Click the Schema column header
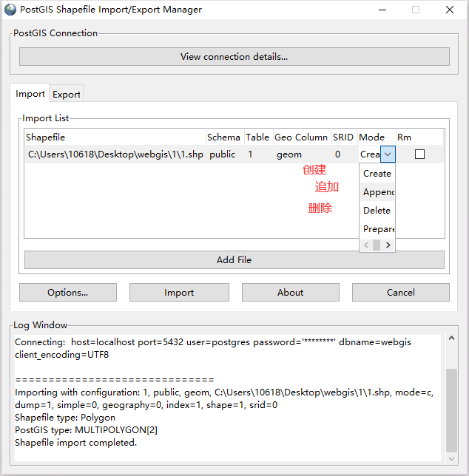The height and width of the screenshot is (476, 469). pyautogui.click(x=224, y=137)
